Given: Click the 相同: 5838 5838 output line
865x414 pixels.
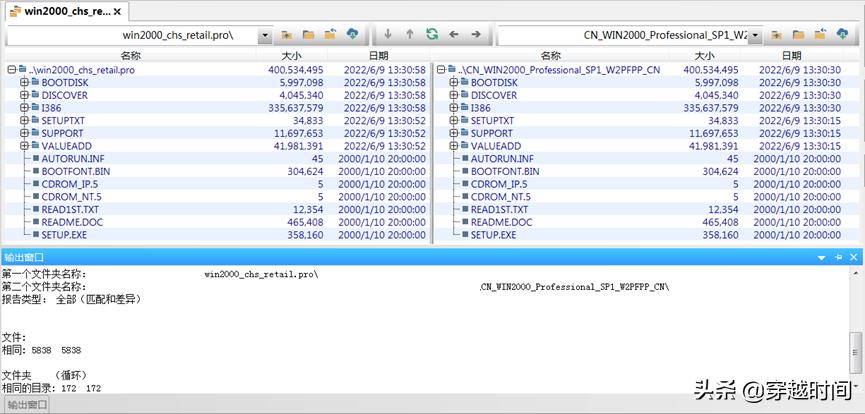Looking at the screenshot, I should [x=42, y=351].
